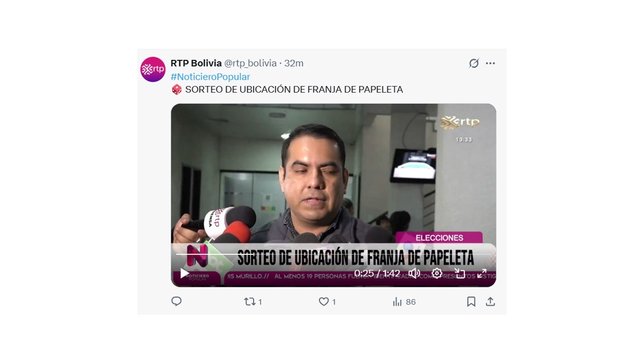The image size is (644, 362).
Task: Click the Grok explain-post icon
Action: point(474,63)
